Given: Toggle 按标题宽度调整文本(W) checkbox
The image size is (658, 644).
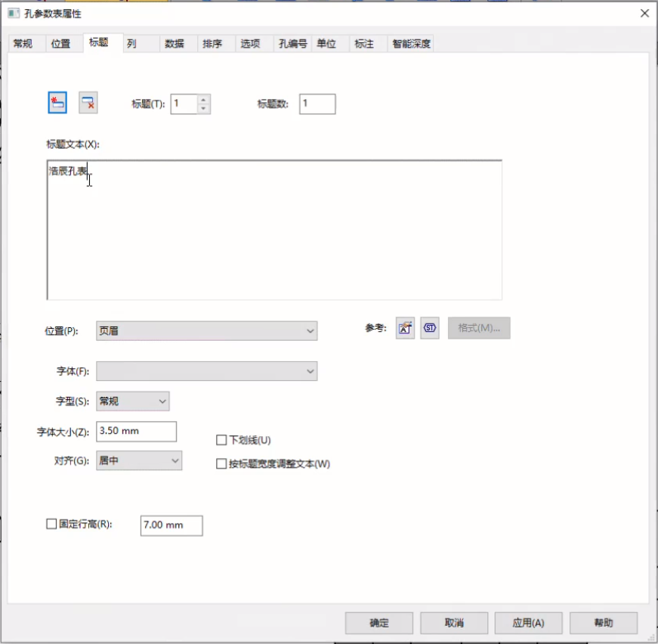Looking at the screenshot, I should click(x=221, y=463).
